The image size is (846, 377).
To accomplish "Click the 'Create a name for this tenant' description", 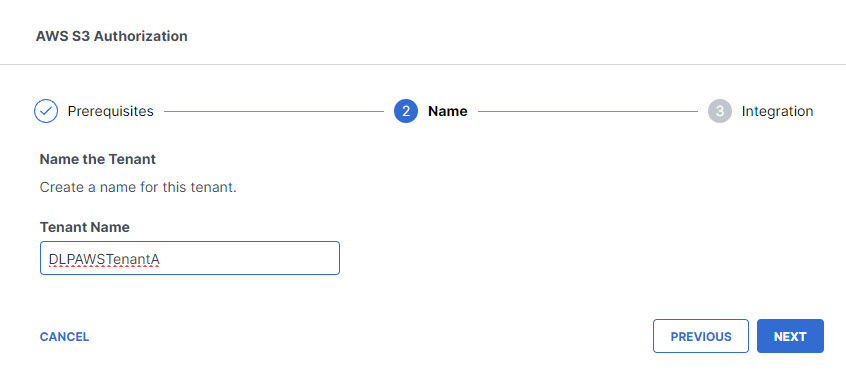I will (x=138, y=188).
